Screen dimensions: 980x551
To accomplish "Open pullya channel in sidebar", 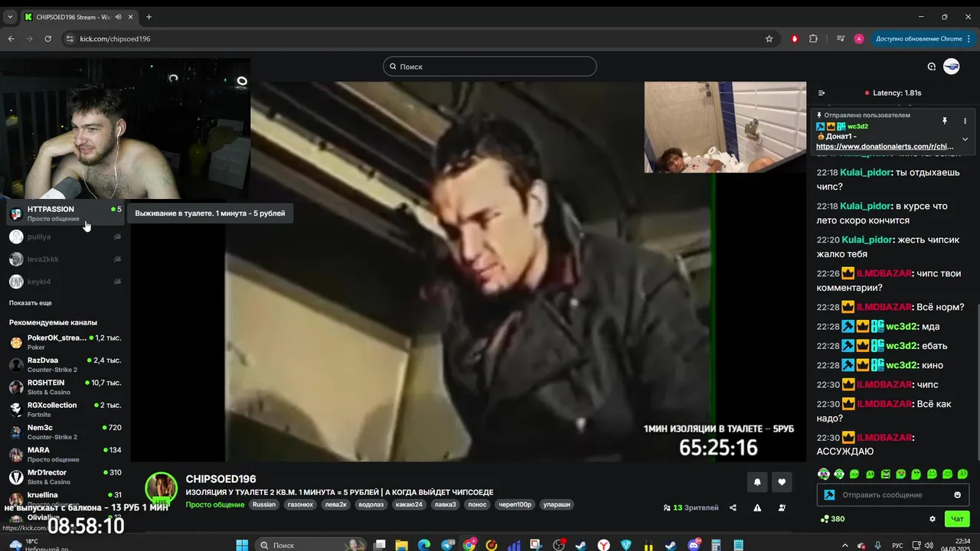I will (65, 237).
